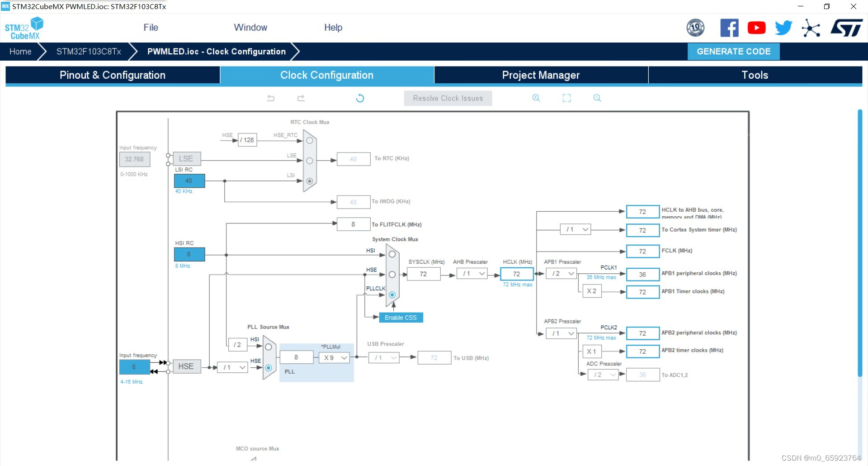Switch to Pinout & Configuration tab
The width and height of the screenshot is (868, 466).
(x=113, y=75)
